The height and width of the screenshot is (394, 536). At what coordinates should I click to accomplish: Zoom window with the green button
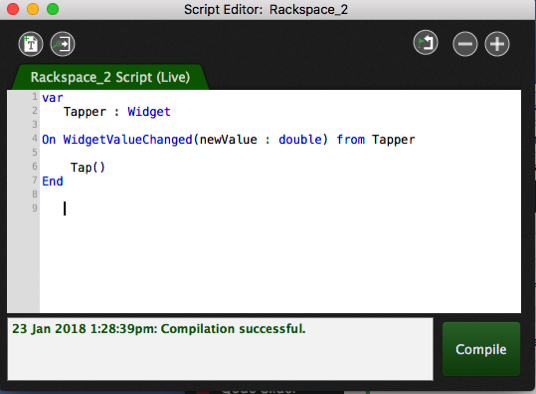pos(53,9)
